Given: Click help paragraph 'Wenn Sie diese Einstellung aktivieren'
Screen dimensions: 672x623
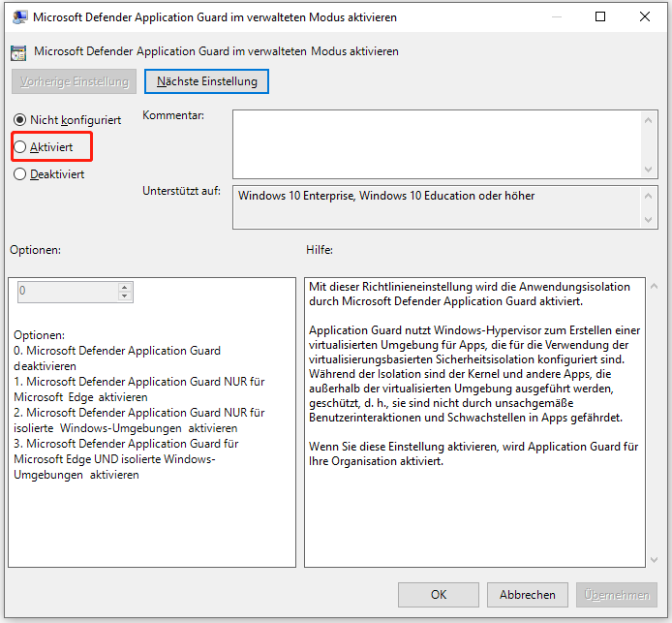Looking at the screenshot, I should tap(473, 454).
